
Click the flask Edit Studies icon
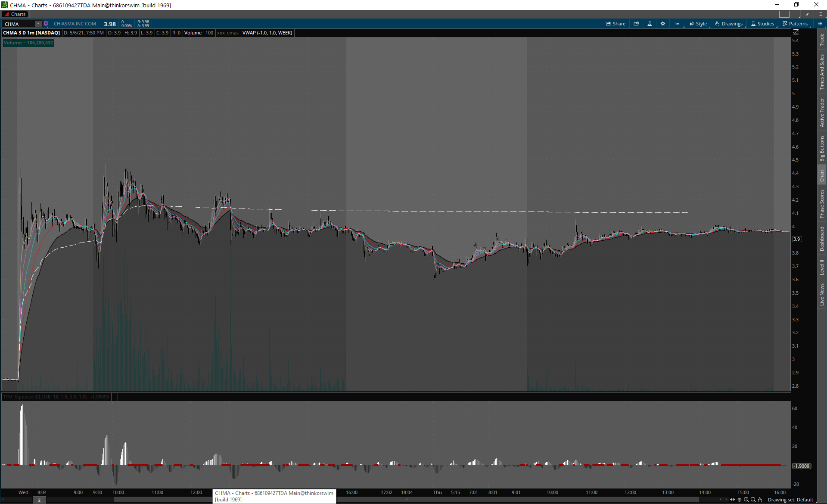pos(650,24)
